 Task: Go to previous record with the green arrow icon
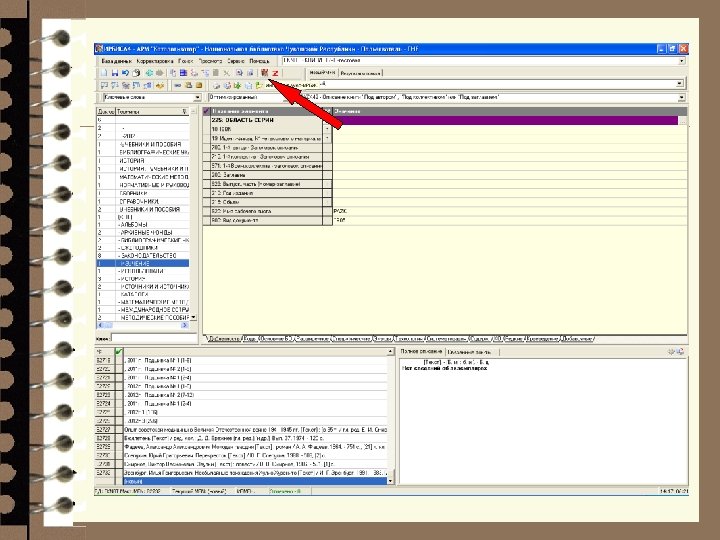coord(149,73)
